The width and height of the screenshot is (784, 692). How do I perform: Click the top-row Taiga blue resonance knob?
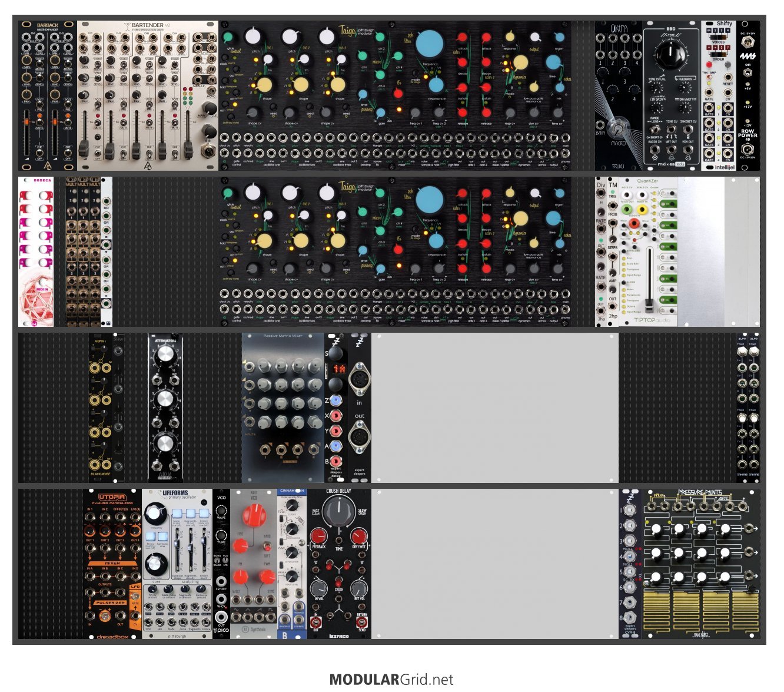pos(436,84)
